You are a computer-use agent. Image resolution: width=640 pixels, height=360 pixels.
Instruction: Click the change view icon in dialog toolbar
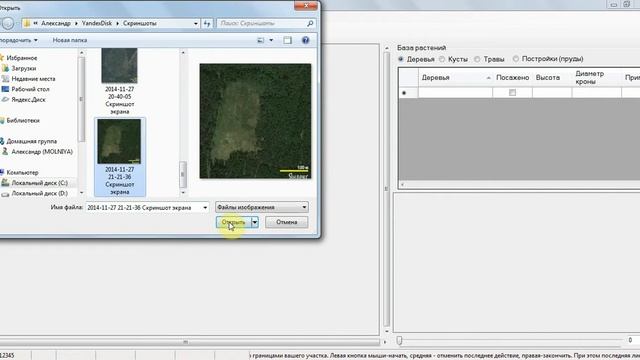pos(260,40)
